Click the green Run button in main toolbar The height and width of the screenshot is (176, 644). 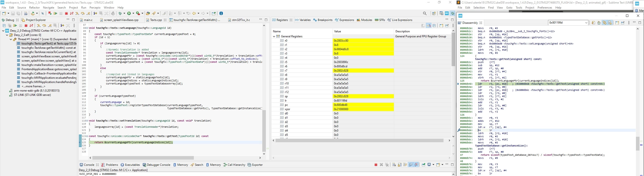[x=129, y=14]
